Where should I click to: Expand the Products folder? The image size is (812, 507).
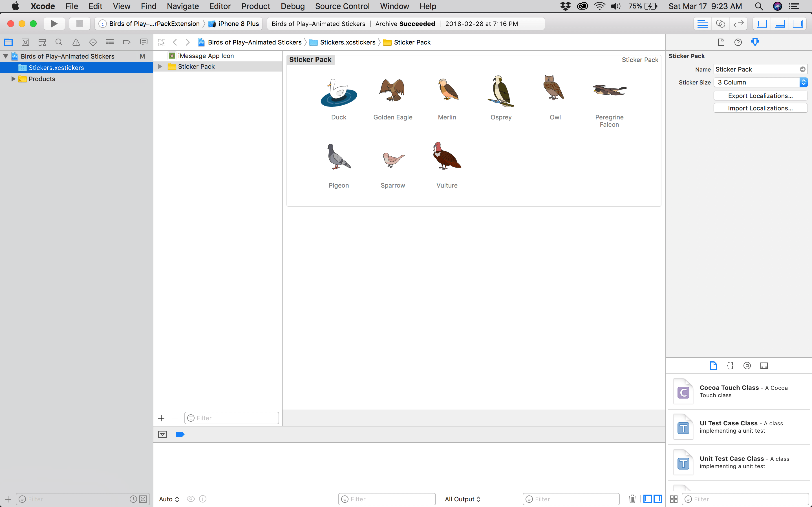(x=14, y=79)
